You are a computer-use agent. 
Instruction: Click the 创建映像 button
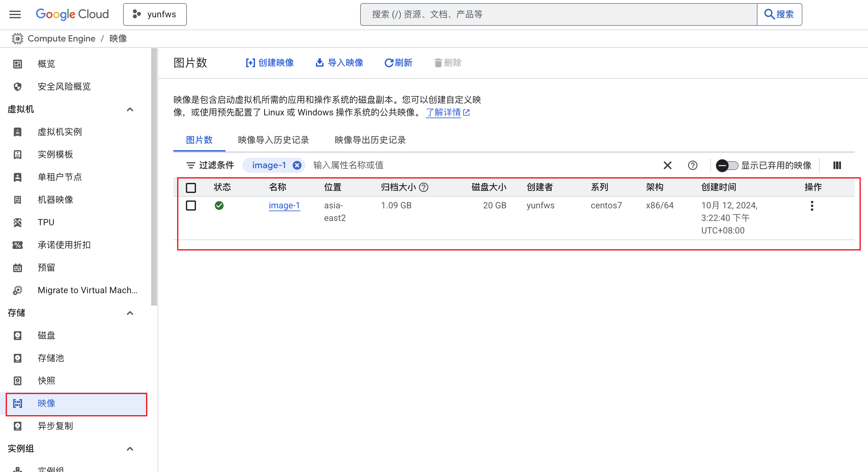click(269, 63)
